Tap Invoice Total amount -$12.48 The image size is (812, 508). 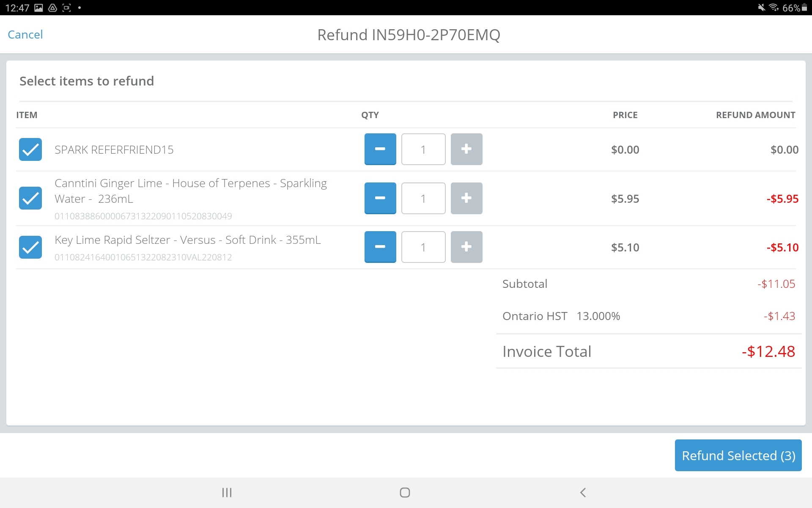(x=768, y=351)
